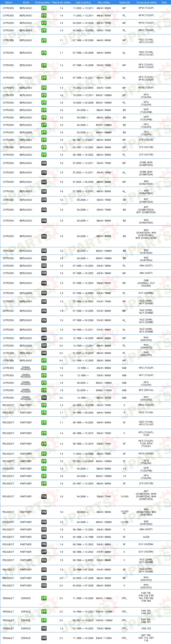The width and height of the screenshot is (171, 644).
Task: Click the 6FZ (EW7J4) engine code cell
Action: pyautogui.click(x=146, y=390)
